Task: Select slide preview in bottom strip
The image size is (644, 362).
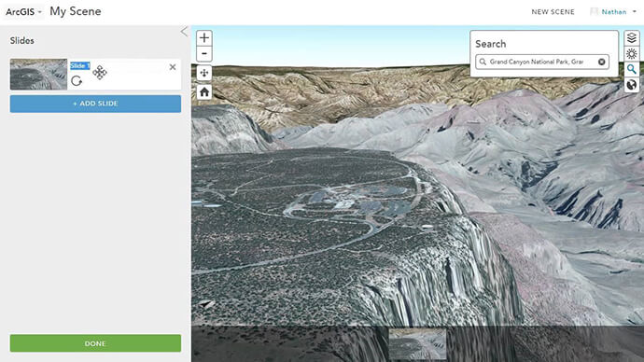Action: (x=417, y=344)
